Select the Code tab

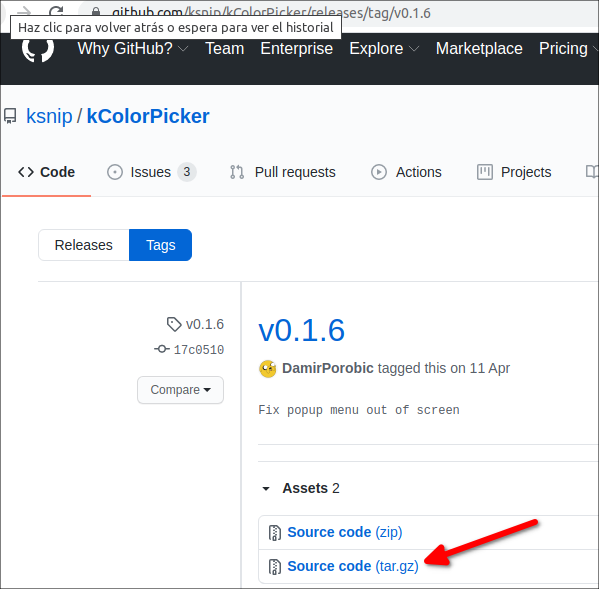point(46,172)
